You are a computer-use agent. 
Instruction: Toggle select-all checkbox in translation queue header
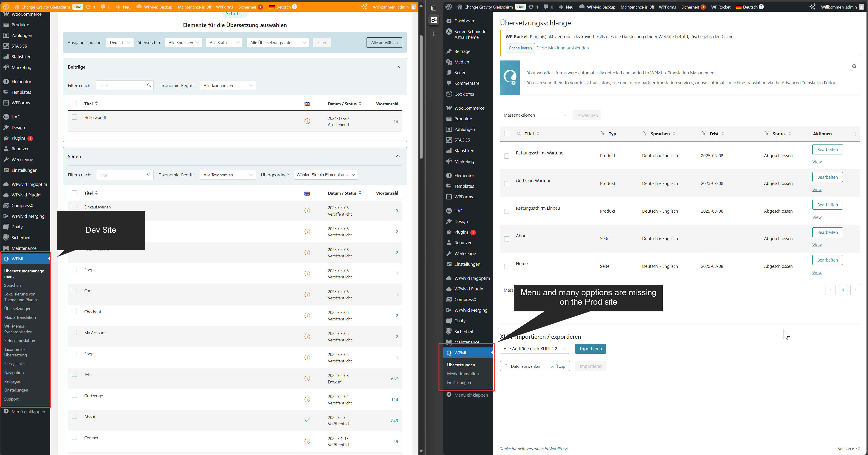pyautogui.click(x=507, y=134)
